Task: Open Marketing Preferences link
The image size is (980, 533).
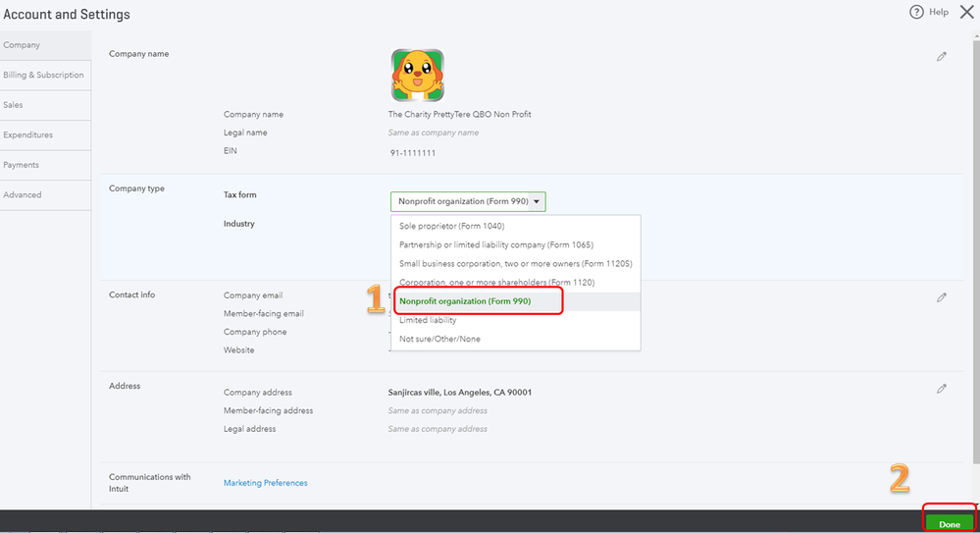Action: coord(266,483)
